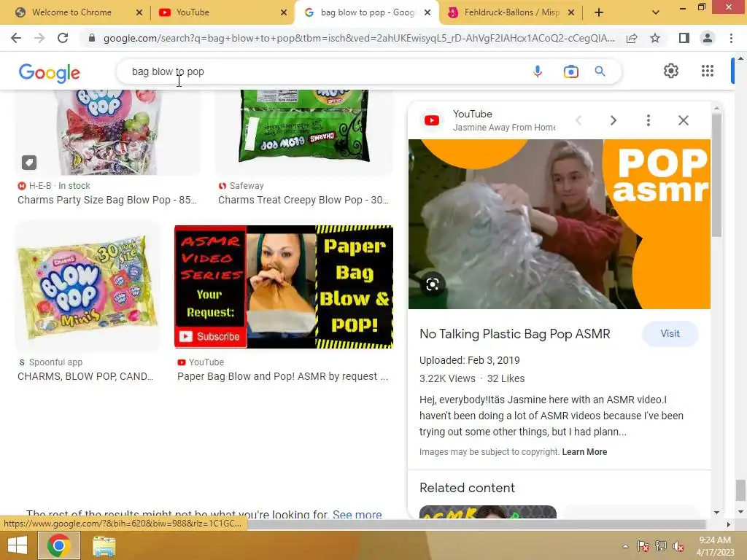The height and width of the screenshot is (560, 747).
Task: Click the POP asmr preview image
Action: (560, 224)
